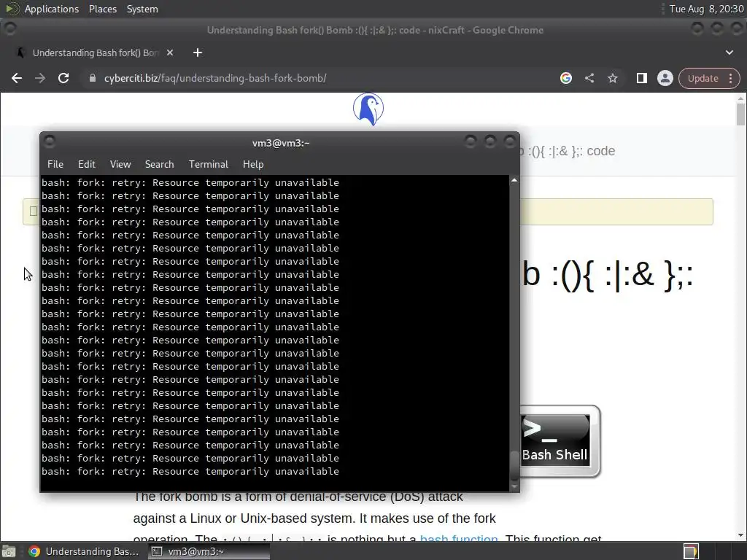The height and width of the screenshot is (560, 747).
Task: Open the terminal File menu
Action: click(x=55, y=164)
